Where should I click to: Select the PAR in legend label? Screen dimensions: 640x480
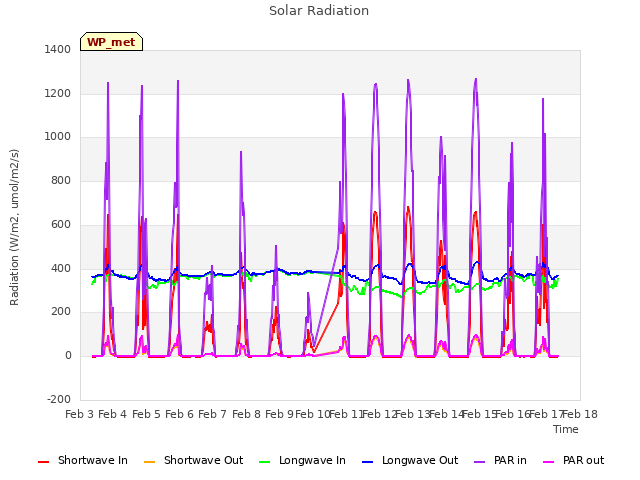click(x=510, y=460)
